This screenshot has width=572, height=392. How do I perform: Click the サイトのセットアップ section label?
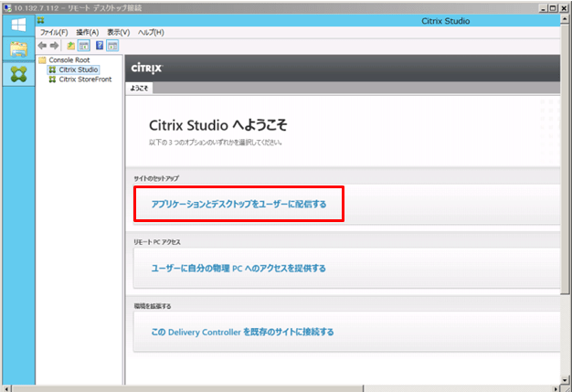[156, 179]
